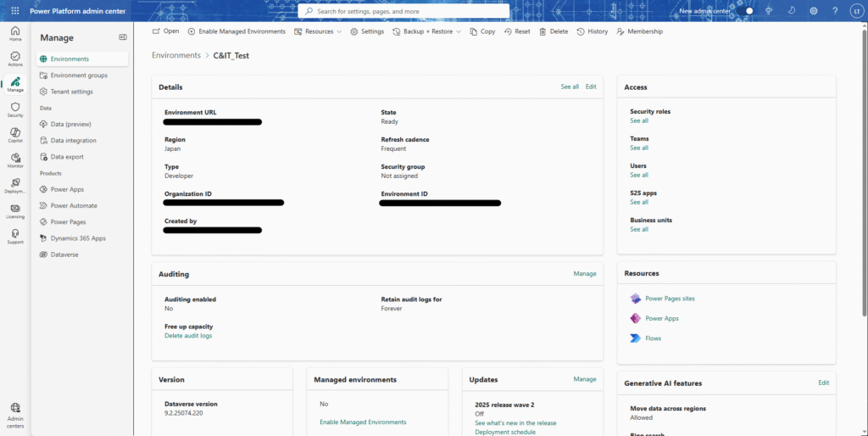Open Power Automate under Products
Screen dimensions: 868x436
(74, 205)
